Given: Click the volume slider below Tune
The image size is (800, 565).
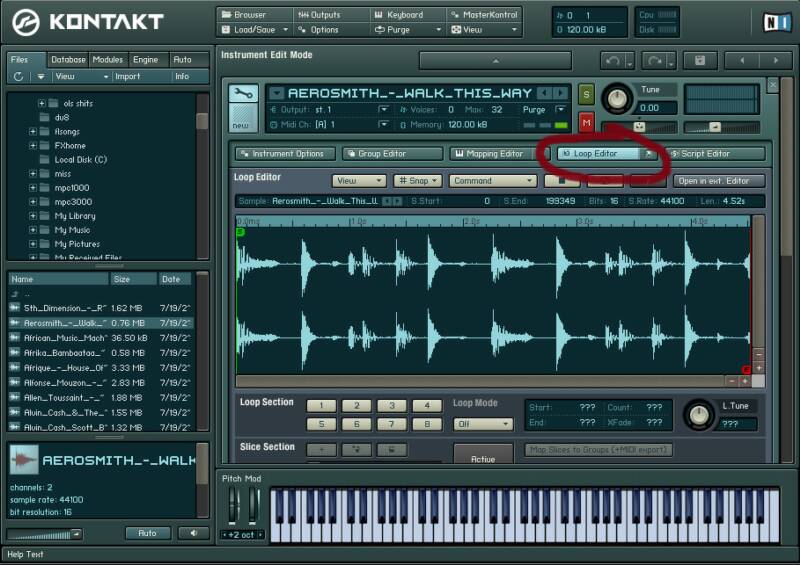Looking at the screenshot, I should point(640,127).
